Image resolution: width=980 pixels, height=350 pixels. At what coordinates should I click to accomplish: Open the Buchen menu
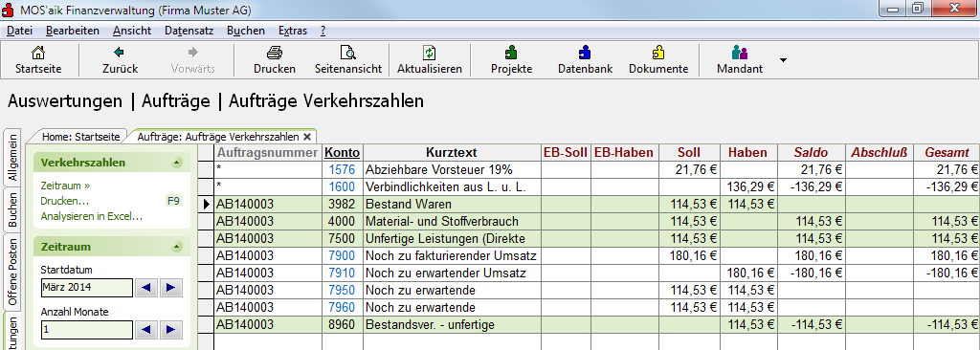pos(246,31)
